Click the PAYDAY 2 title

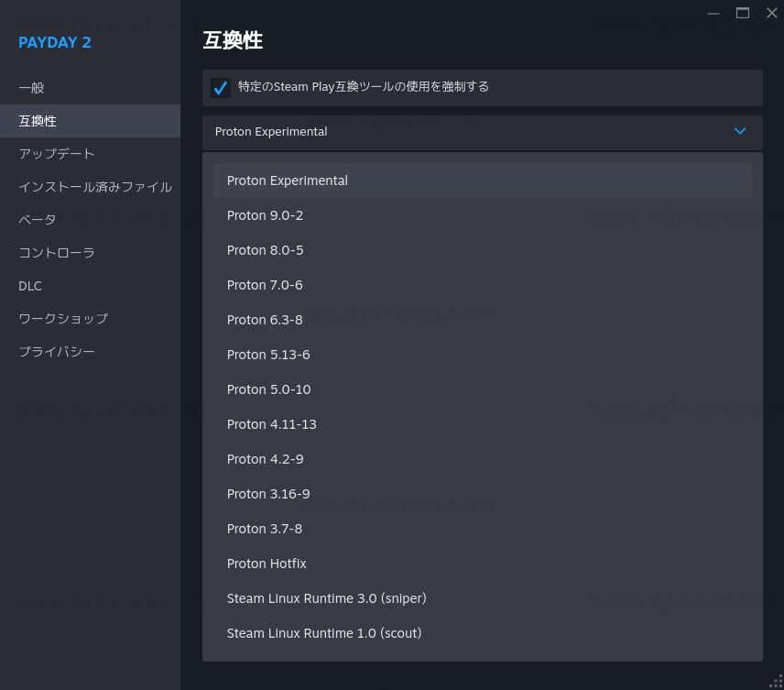pyautogui.click(x=55, y=42)
